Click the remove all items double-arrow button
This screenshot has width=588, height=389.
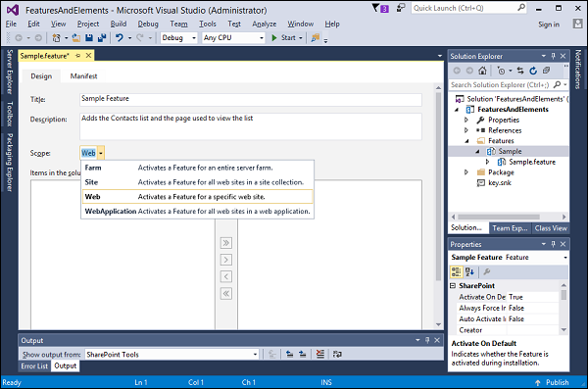tap(226, 293)
